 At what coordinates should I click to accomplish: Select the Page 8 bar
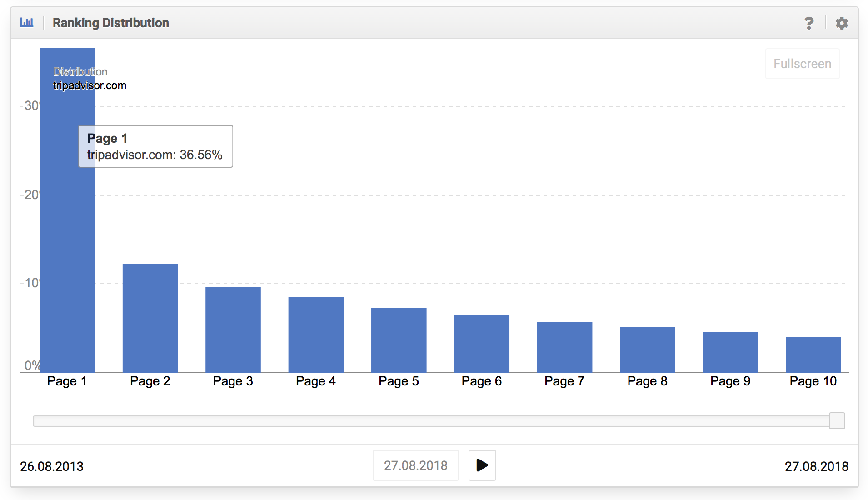point(648,350)
